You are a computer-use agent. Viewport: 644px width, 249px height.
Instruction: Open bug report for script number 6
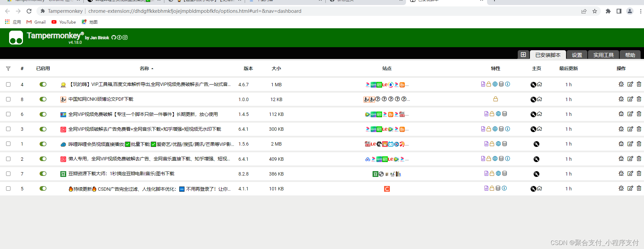[x=621, y=114]
